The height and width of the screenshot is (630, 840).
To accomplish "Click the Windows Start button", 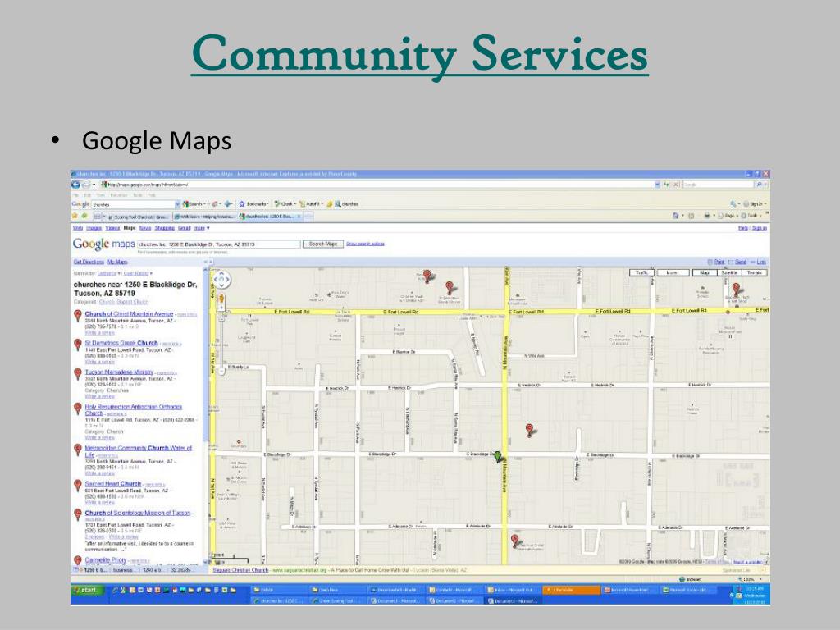I will point(85,591).
